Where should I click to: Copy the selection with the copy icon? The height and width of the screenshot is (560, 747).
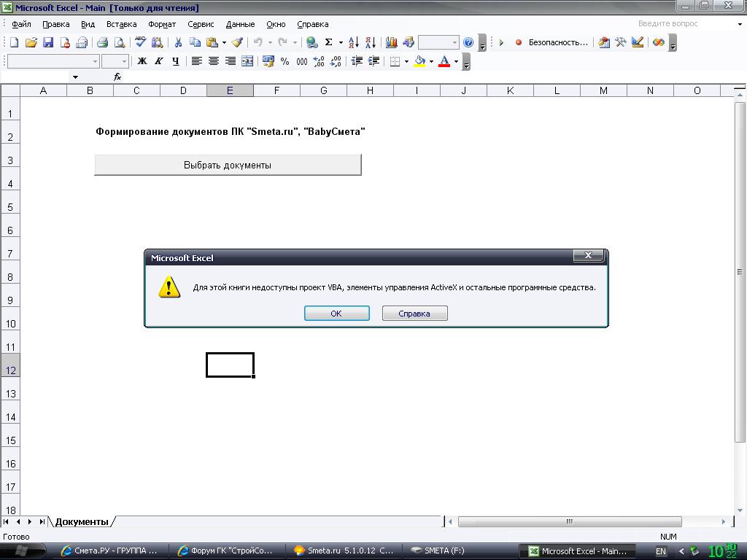195,42
